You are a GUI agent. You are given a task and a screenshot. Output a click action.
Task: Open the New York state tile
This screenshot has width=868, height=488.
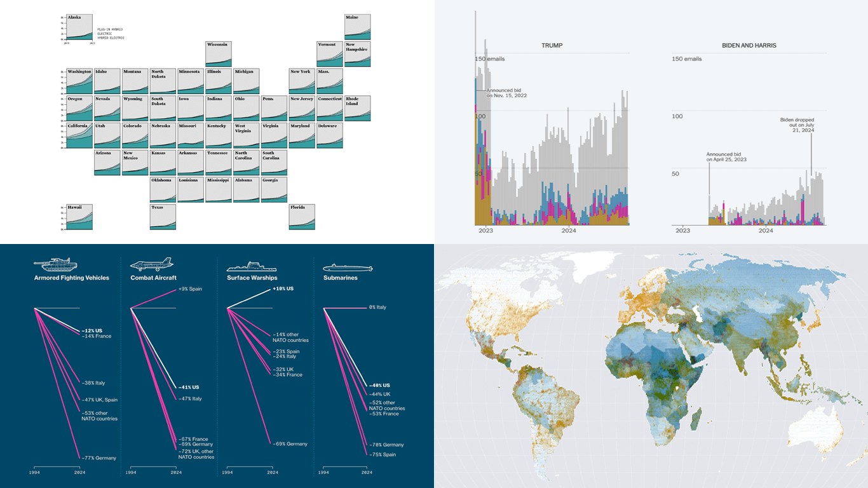[x=302, y=81]
